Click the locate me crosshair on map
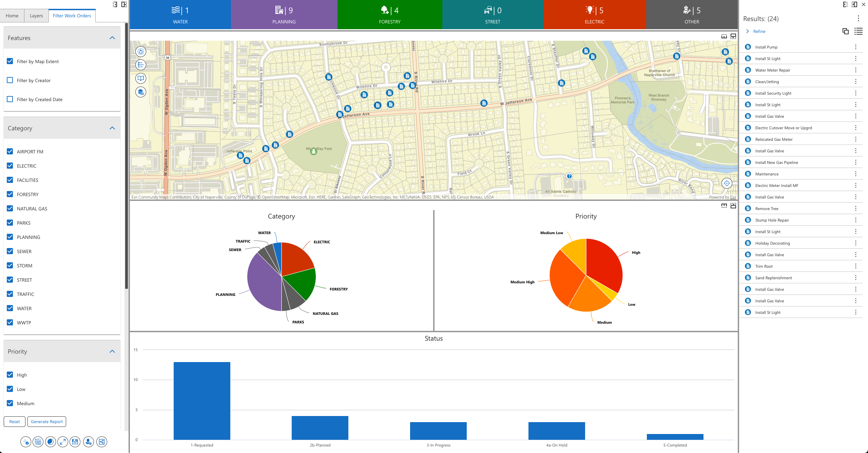This screenshot has width=868, height=453. point(727,183)
